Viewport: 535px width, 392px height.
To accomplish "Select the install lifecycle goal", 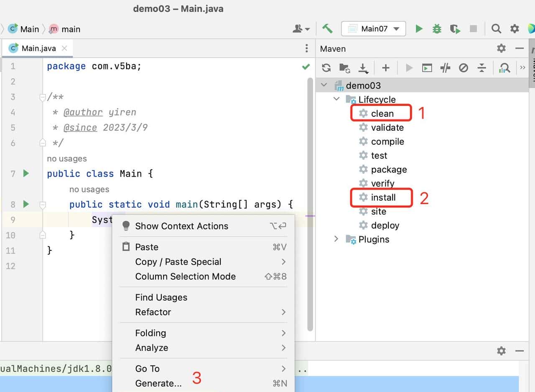I will pyautogui.click(x=383, y=197).
